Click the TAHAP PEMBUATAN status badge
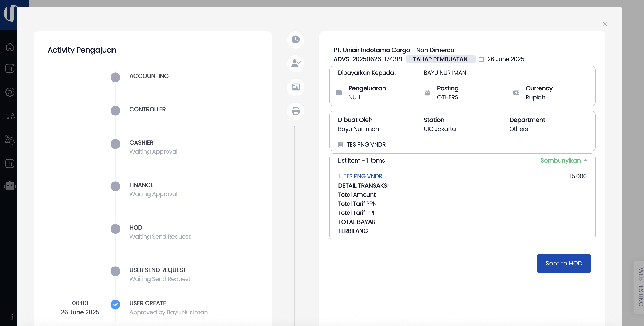Image resolution: width=644 pixels, height=326 pixels. (440, 59)
